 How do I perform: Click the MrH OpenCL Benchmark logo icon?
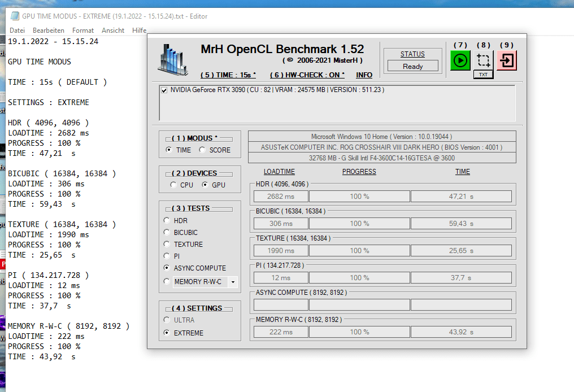(x=173, y=60)
